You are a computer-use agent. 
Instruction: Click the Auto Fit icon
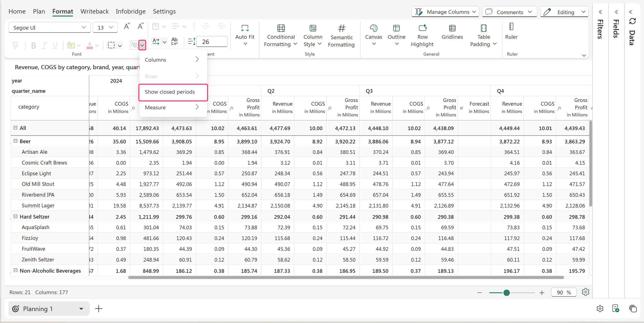coord(245,28)
